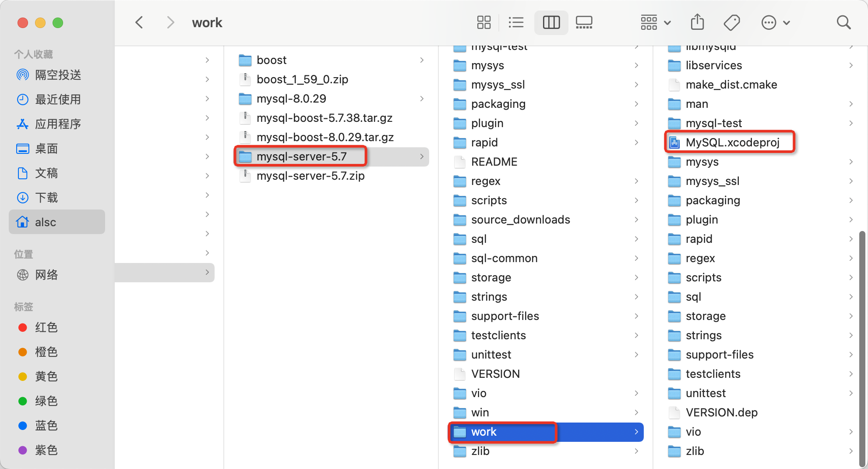This screenshot has width=868, height=469.
Task: Expand the boost folder chevron
Action: click(x=421, y=60)
